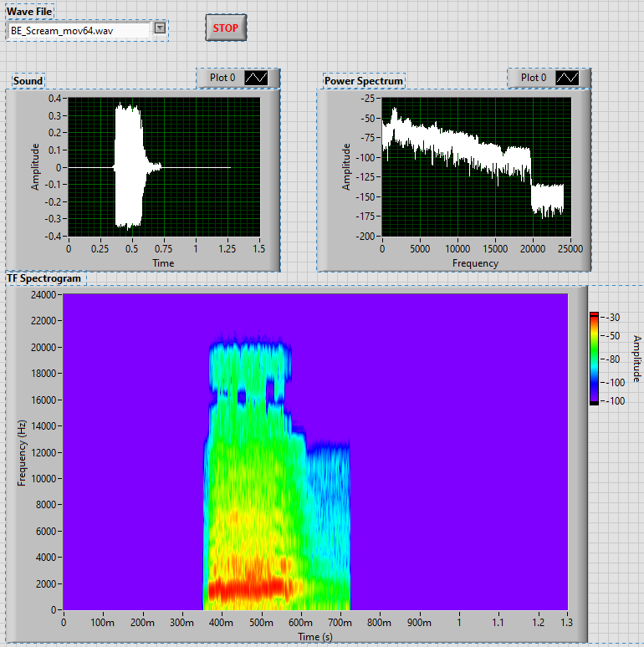Select the TF Spectrogram caption label
This screenshot has width=644, height=647.
[44, 278]
